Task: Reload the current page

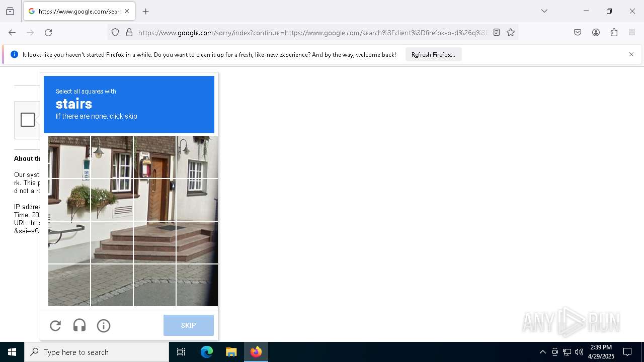Action: (48, 33)
